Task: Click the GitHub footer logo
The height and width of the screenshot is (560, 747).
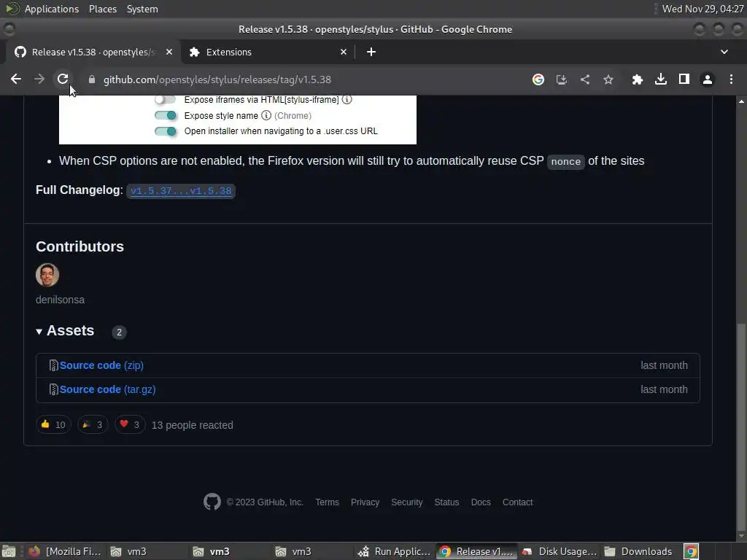Action: (x=212, y=502)
